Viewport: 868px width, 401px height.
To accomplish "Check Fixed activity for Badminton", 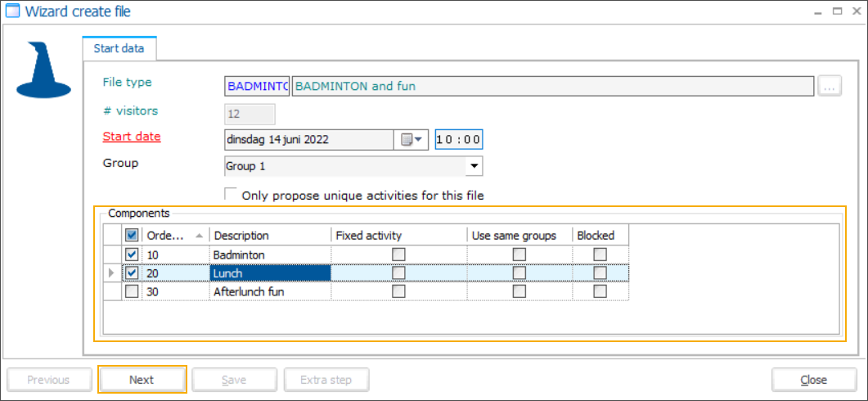I will pyautogui.click(x=398, y=255).
